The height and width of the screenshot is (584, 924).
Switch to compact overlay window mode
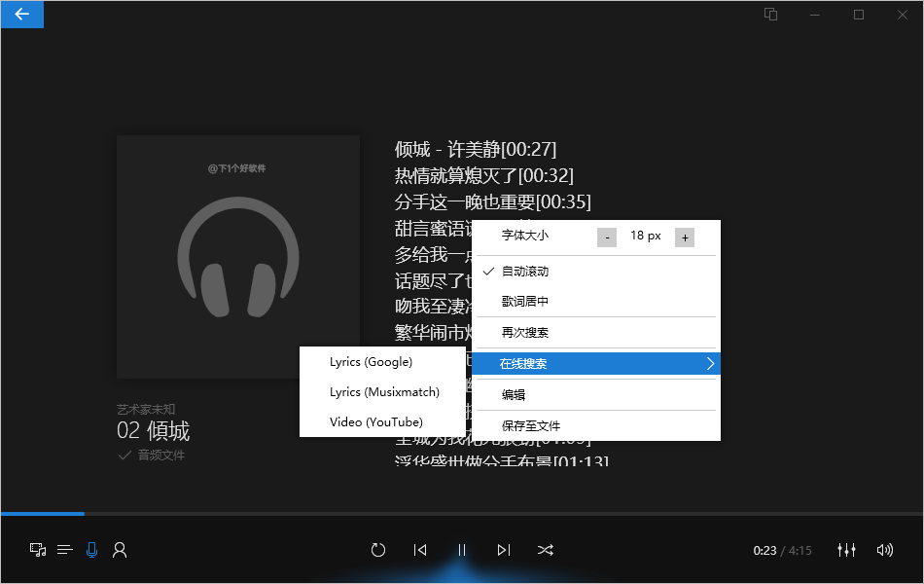pos(770,15)
